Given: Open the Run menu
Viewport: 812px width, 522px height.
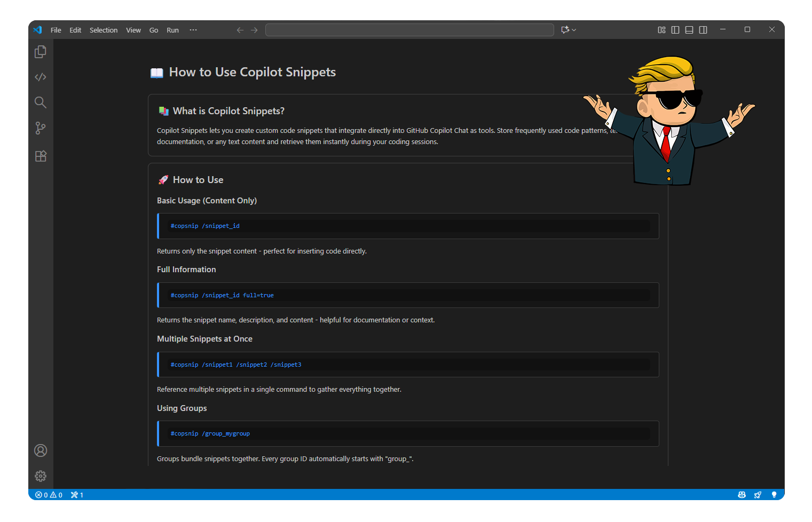Looking at the screenshot, I should click(172, 30).
